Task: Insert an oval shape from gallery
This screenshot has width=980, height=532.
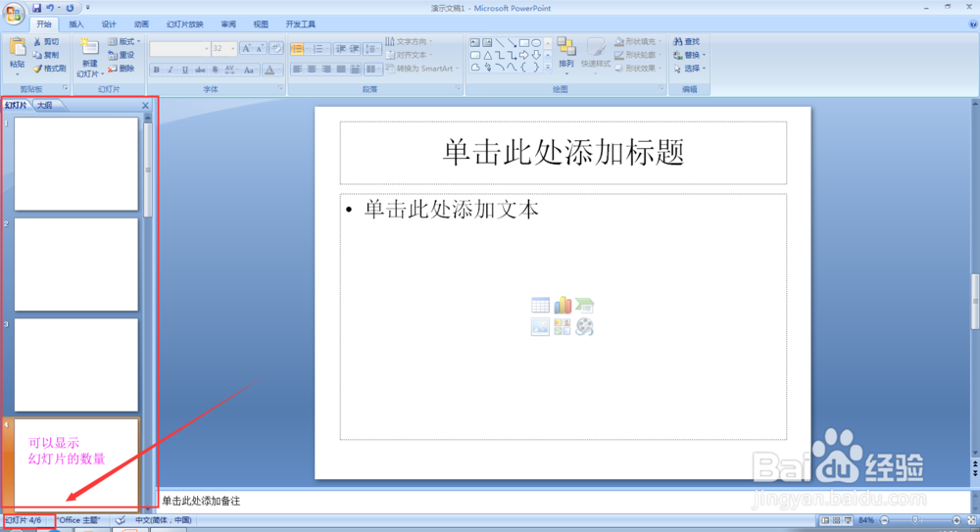Action: point(536,43)
